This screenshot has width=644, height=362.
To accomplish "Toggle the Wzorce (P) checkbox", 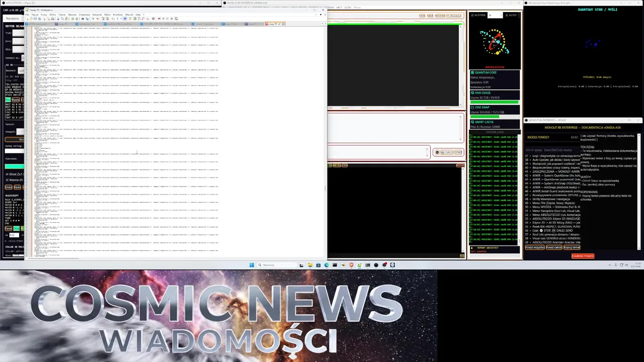I will coord(7,180).
